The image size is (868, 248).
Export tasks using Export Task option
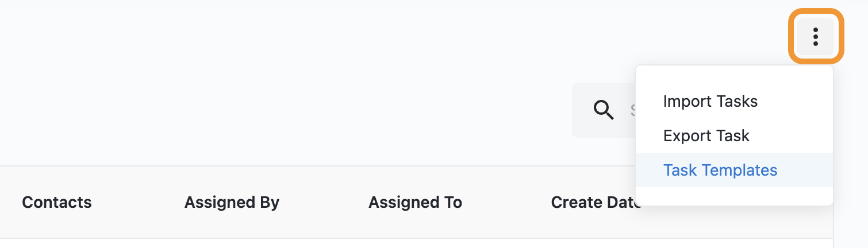(706, 136)
